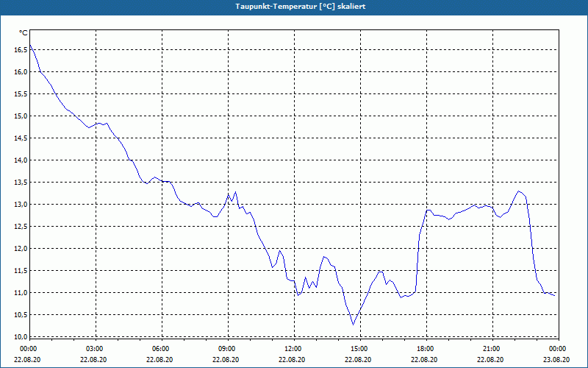Click the title 'Taupunkt-Temperatur [°C] skaliert'
Screen dimensions: 588x368
click(301, 7)
